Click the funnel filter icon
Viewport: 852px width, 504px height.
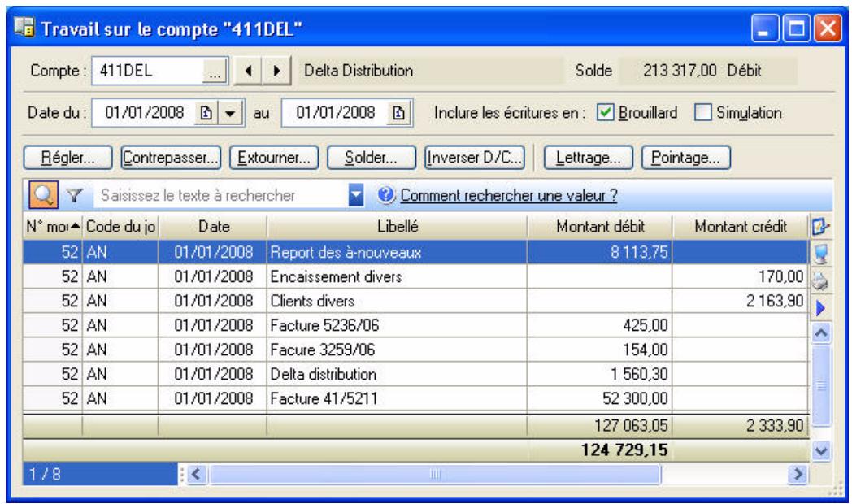click(x=75, y=195)
